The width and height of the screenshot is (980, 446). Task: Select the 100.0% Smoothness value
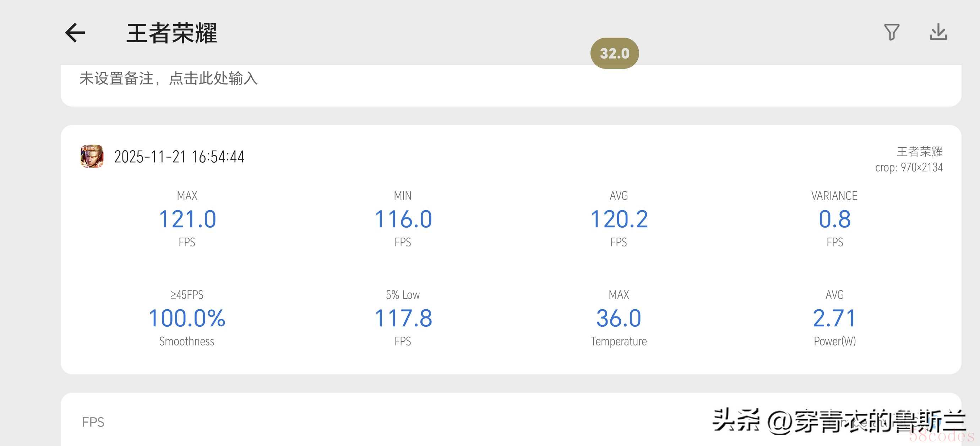[187, 318]
